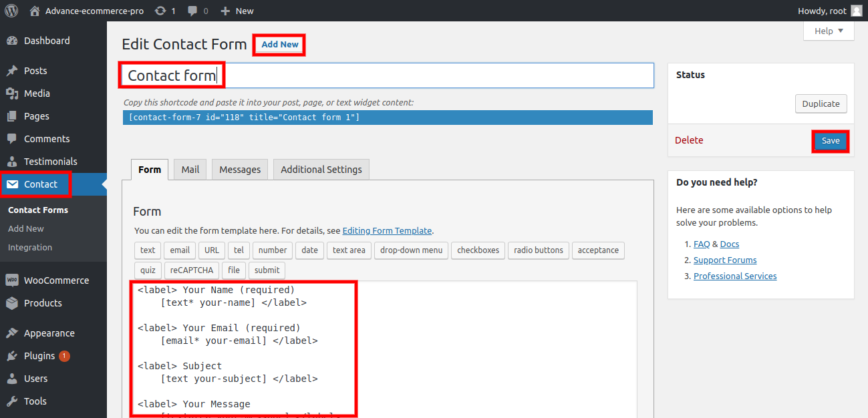The image size is (868, 418).
Task: Click the root user avatar
Action: pyautogui.click(x=856, y=11)
